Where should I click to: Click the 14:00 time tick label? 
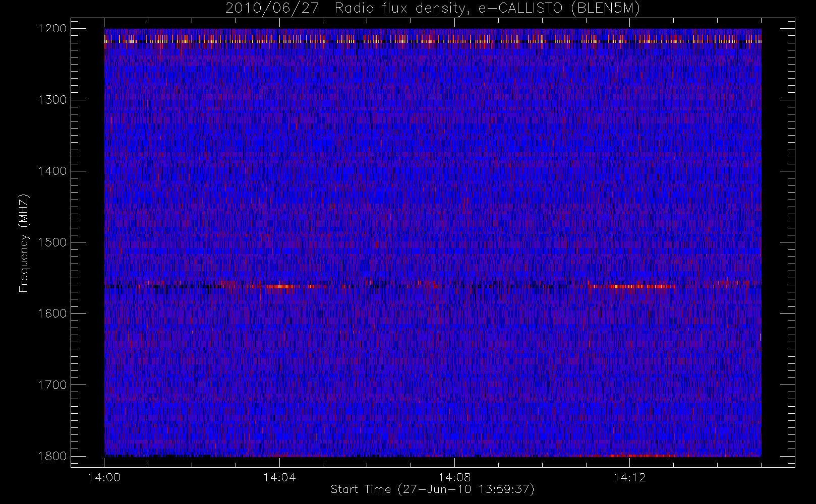(104, 477)
